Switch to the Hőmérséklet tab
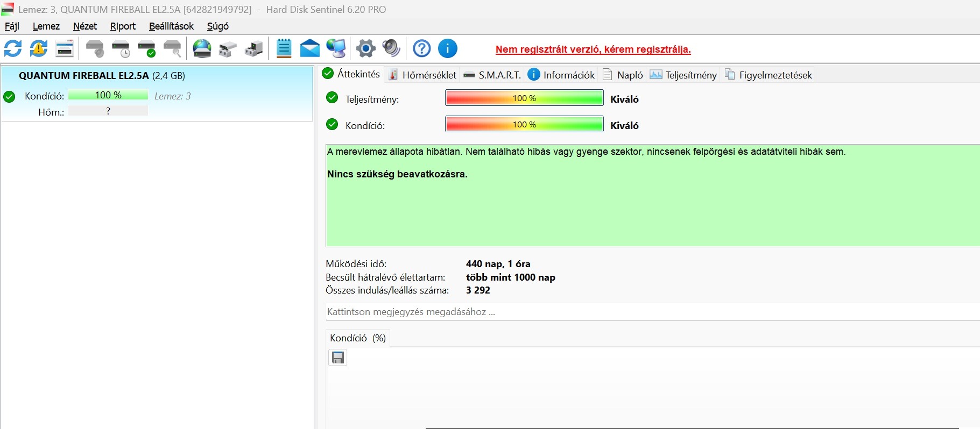 (422, 75)
